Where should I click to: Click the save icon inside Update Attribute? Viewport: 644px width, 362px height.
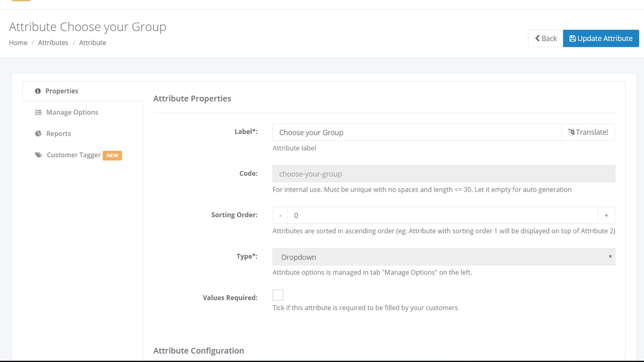coord(573,38)
